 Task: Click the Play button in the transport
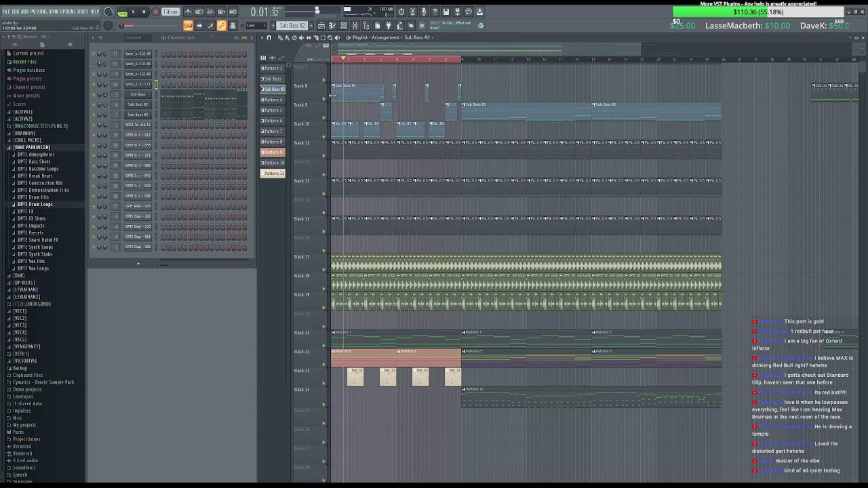click(134, 12)
